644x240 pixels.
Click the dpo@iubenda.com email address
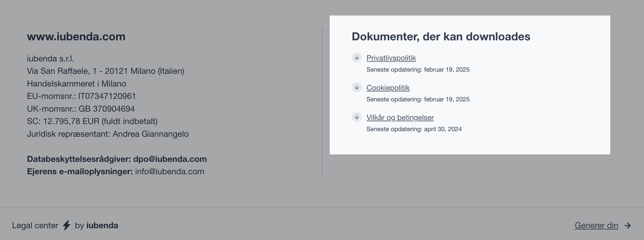point(170,159)
